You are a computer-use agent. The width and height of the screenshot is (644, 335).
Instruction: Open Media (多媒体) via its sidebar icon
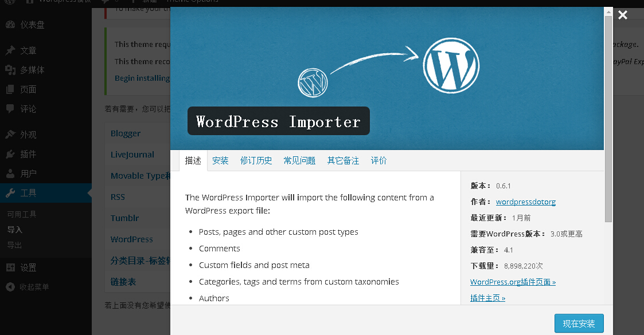[10, 70]
